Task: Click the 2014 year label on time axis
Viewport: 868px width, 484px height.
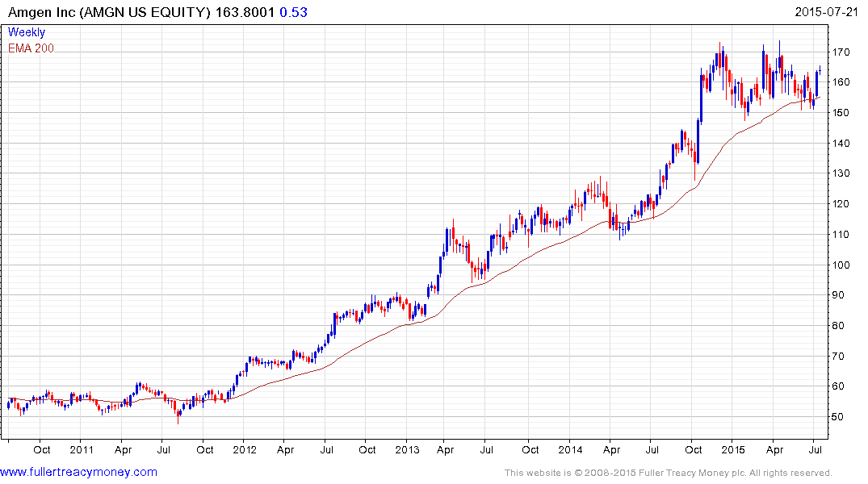Action: pos(570,449)
